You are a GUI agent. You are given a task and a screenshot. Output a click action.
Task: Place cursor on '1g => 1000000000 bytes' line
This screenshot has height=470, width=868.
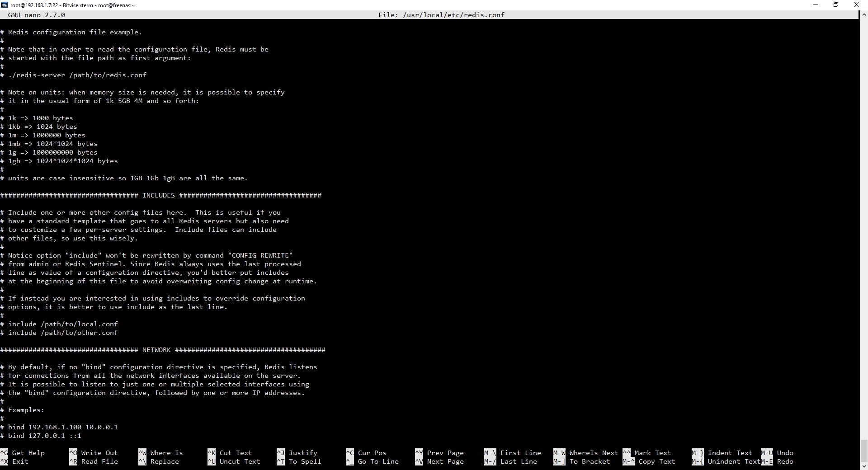[49, 152]
